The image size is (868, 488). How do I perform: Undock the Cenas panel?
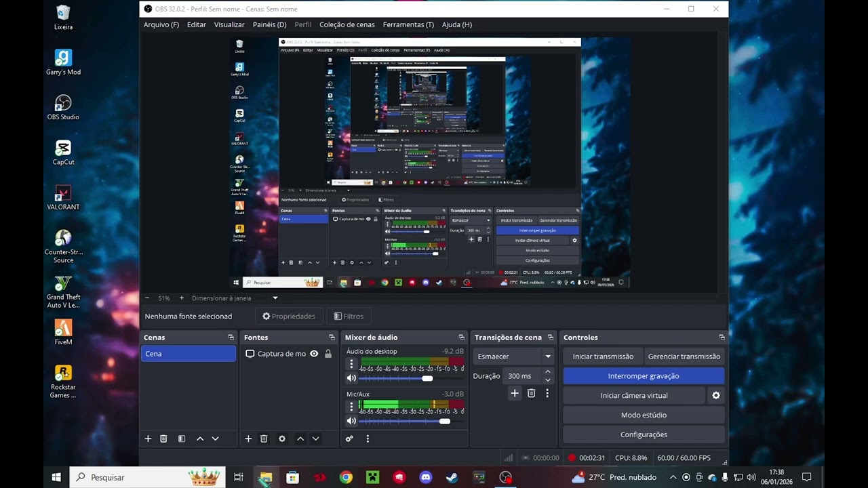pos(231,338)
